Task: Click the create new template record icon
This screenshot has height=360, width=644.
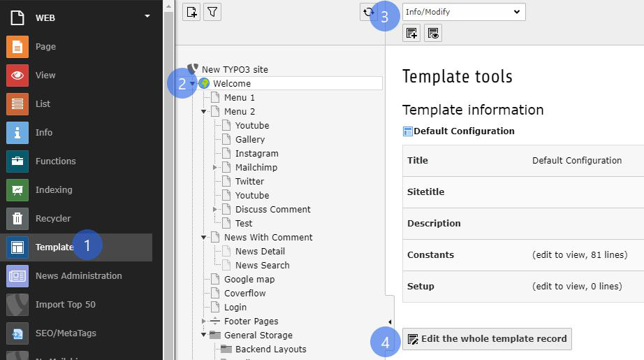Action: [411, 33]
